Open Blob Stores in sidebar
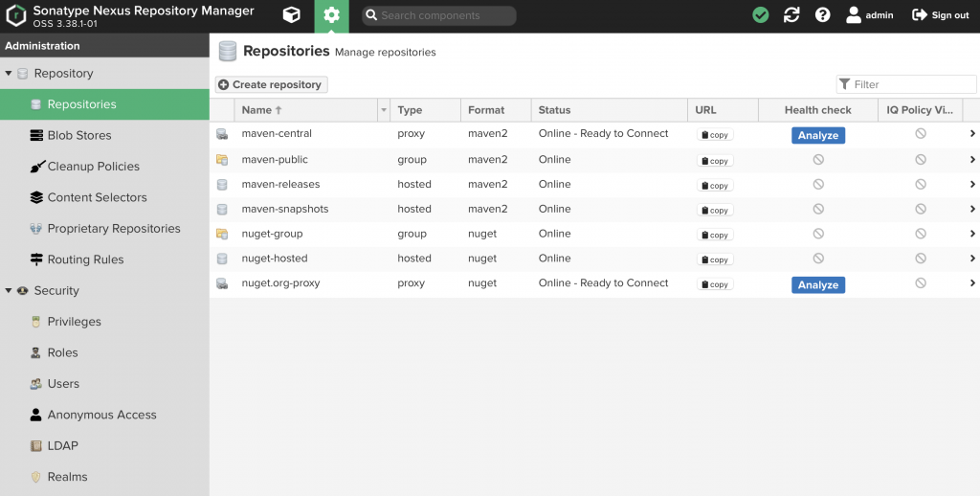The height and width of the screenshot is (496, 980). click(x=78, y=136)
